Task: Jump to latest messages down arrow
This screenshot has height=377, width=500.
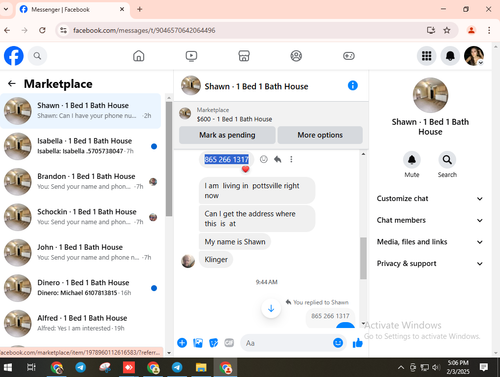Action: coord(271,308)
